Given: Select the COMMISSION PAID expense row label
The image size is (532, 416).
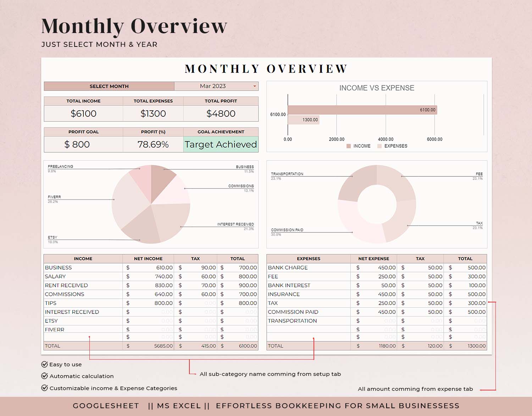Looking at the screenshot, I should tap(293, 312).
